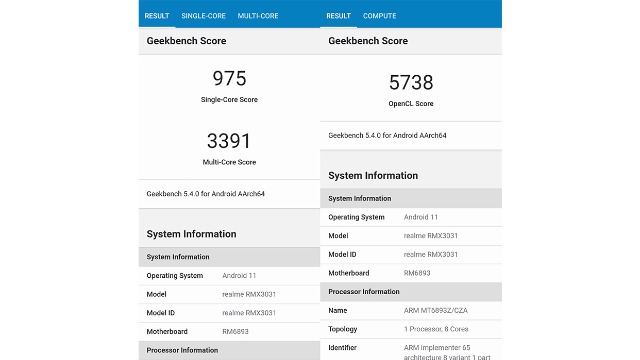Click Operating System label in left panel

175,276
